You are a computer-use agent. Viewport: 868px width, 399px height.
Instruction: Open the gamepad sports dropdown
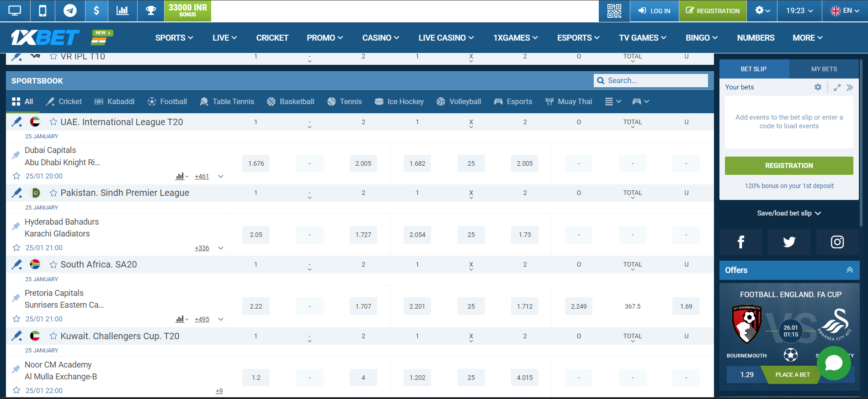[641, 102]
